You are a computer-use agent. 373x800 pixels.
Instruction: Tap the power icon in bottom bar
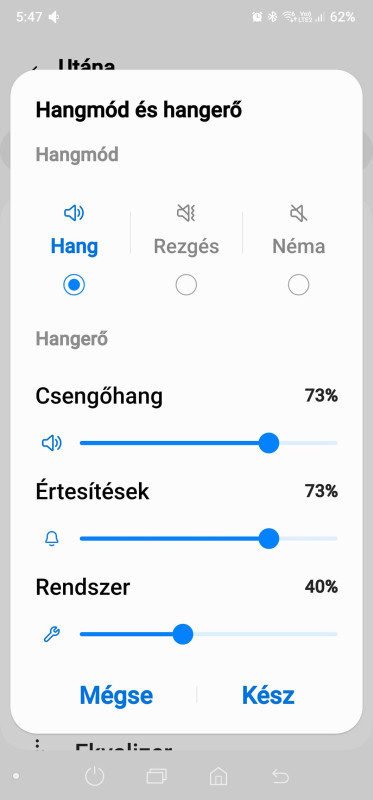94,777
